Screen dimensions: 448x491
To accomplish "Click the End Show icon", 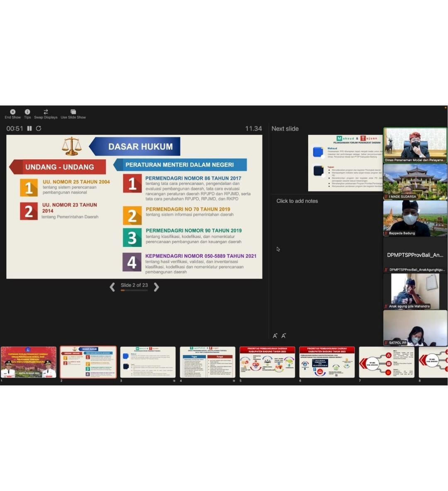I will point(12,112).
